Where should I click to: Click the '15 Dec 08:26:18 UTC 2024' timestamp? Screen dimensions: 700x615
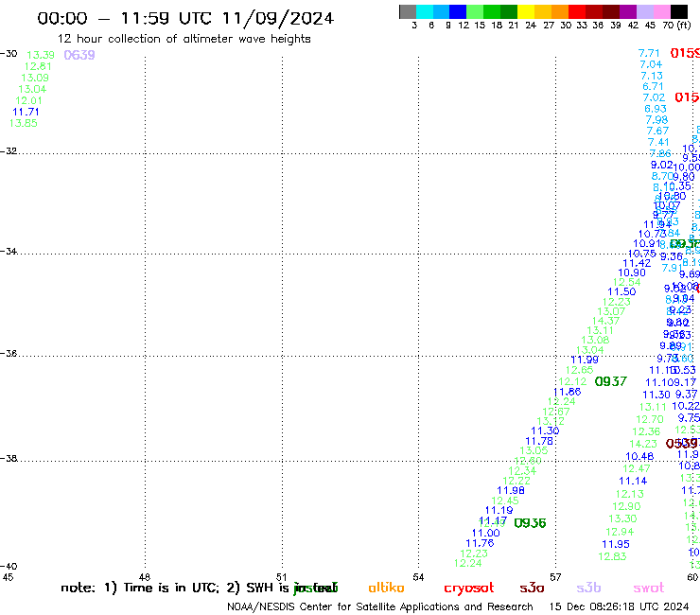(x=620, y=607)
